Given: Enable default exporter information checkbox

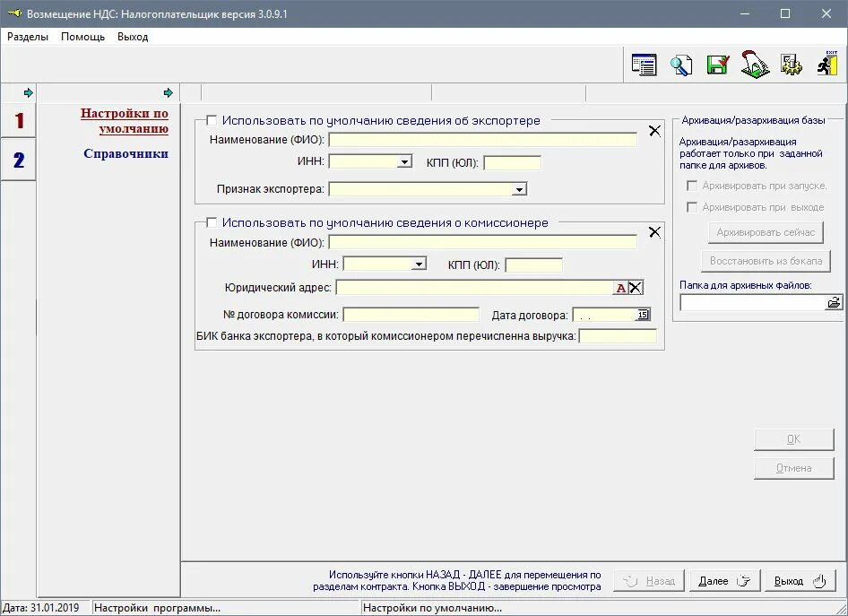Looking at the screenshot, I should click(x=212, y=120).
